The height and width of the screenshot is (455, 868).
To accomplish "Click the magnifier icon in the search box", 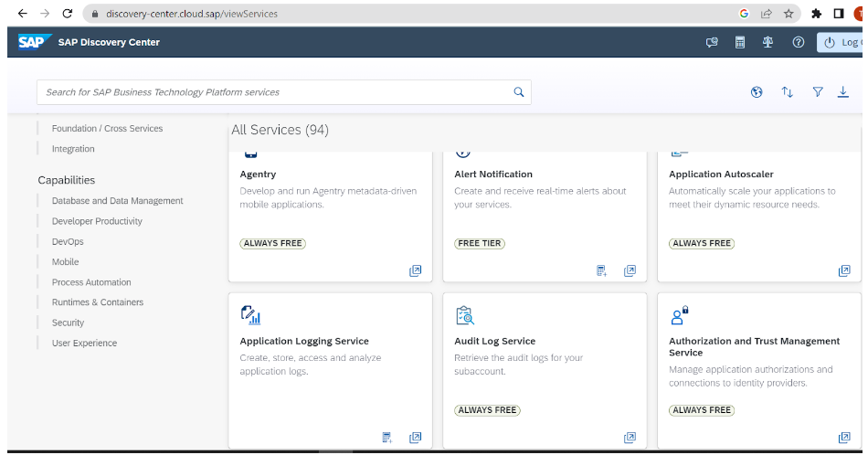I will pos(519,92).
